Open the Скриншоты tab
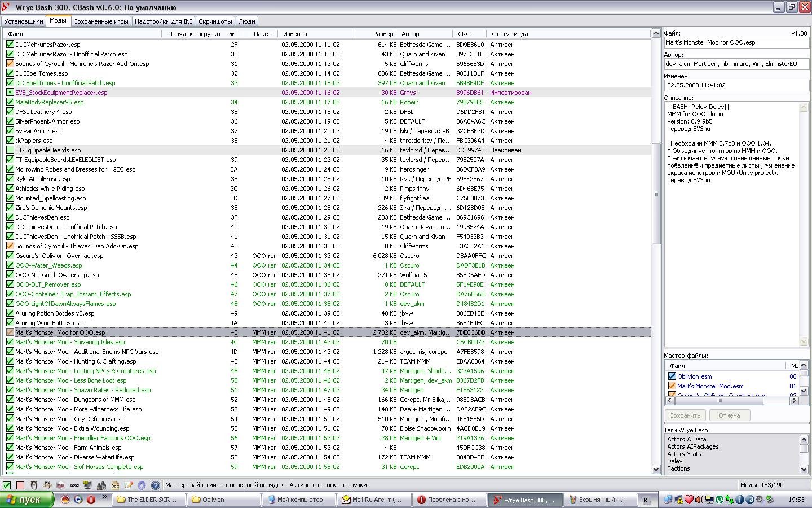Viewport: 812px width, 508px height. tap(215, 21)
